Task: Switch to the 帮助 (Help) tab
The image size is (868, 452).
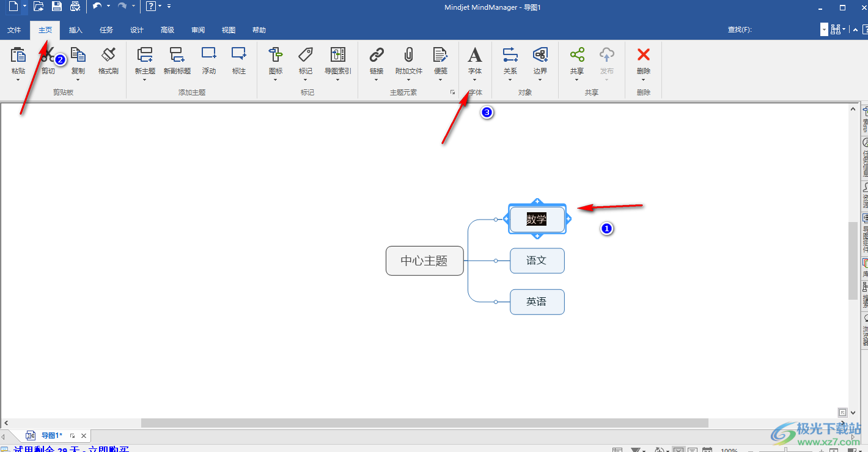Action: 259,30
